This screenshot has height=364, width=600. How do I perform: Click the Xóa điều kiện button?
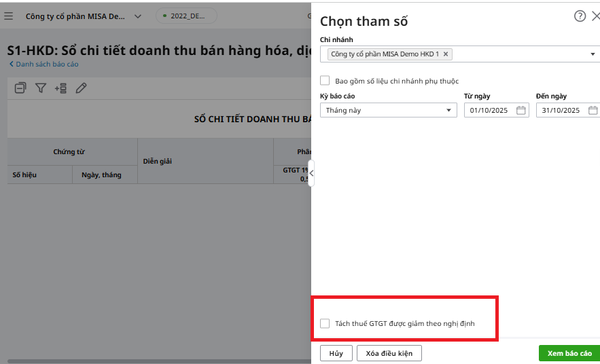tap(390, 353)
